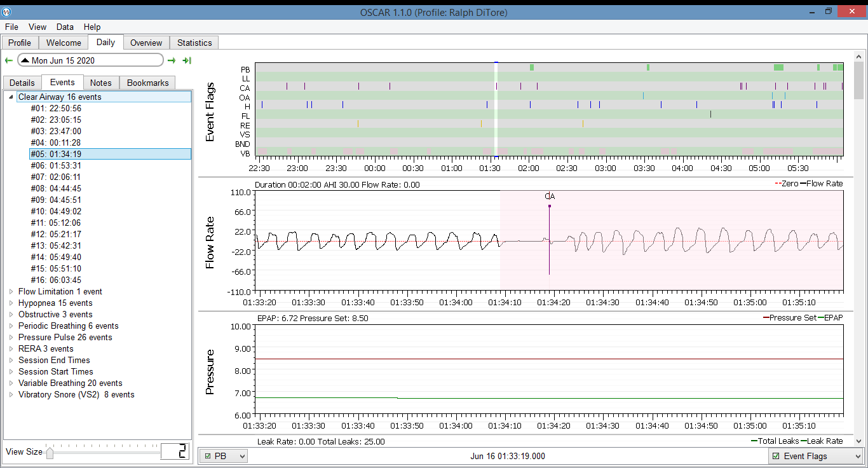The width and height of the screenshot is (868, 468).
Task: Switch to the Overview tab
Action: click(x=146, y=43)
